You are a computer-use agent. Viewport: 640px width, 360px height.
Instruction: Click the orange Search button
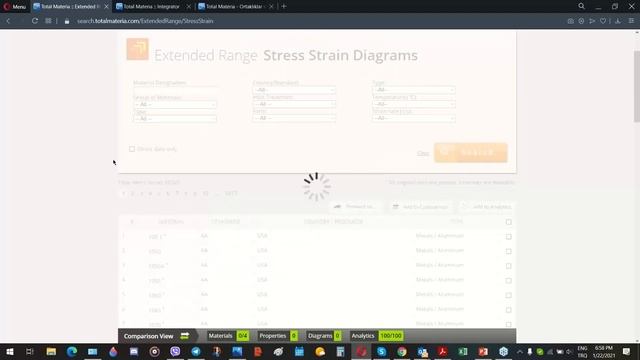pos(471,152)
